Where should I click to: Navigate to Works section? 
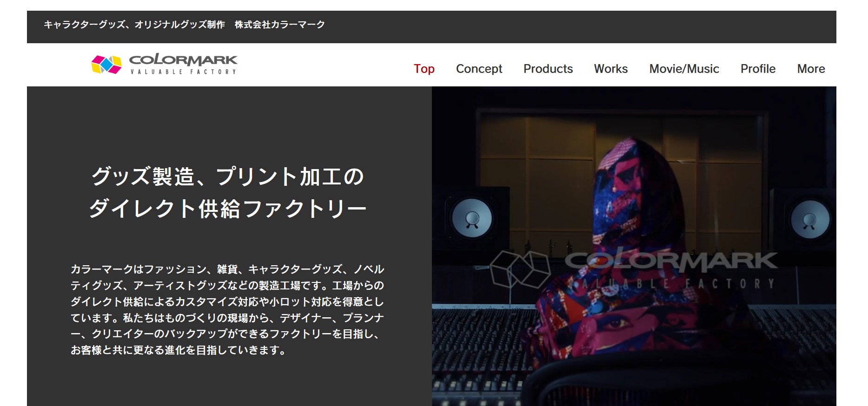(x=611, y=69)
